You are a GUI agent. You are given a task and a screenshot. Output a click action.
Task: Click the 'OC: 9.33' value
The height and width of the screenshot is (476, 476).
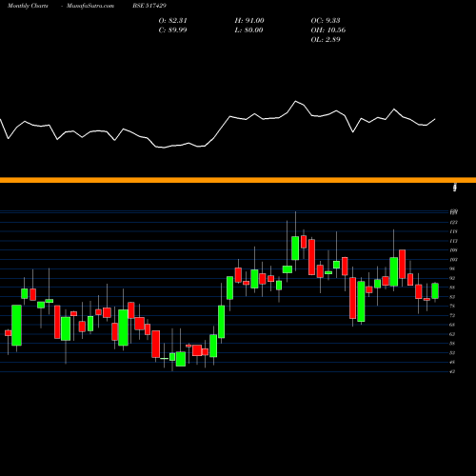(x=326, y=21)
